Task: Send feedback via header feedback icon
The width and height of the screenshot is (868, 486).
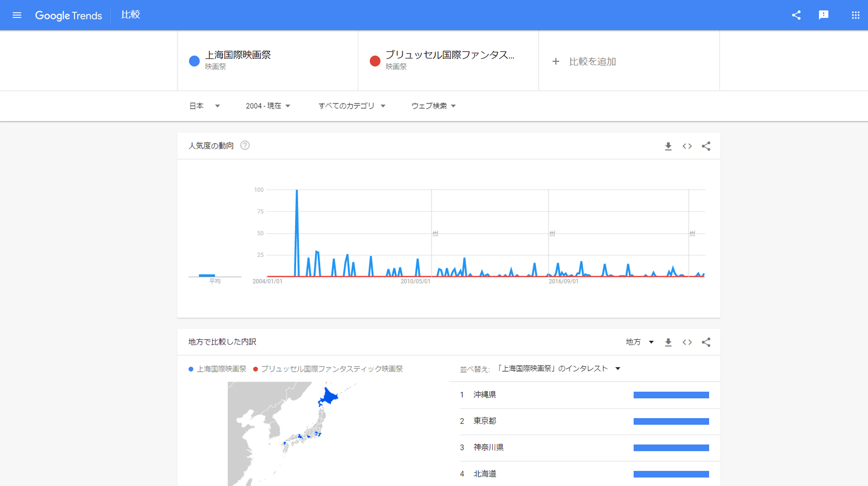Action: click(823, 15)
